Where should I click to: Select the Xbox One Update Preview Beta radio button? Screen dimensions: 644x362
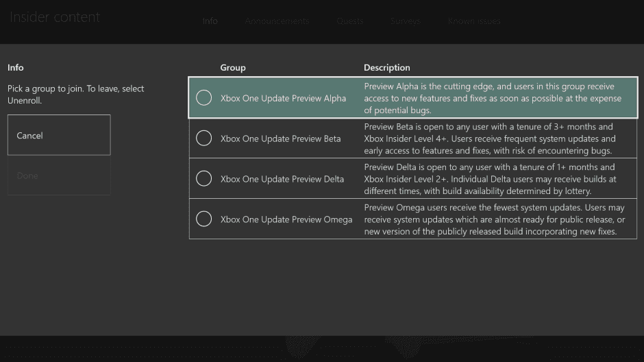(x=203, y=138)
